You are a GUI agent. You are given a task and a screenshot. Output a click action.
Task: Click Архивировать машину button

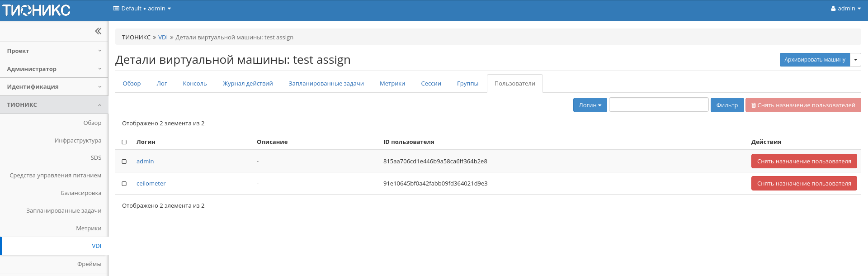click(x=814, y=60)
